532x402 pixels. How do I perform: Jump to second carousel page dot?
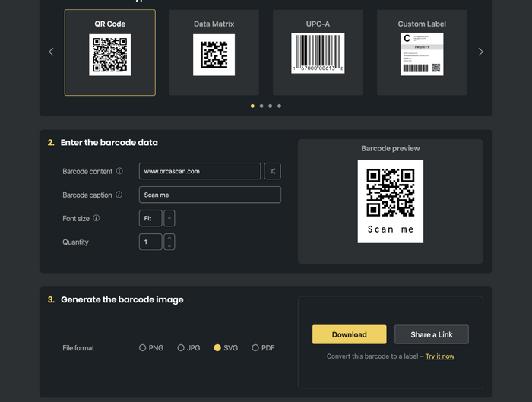(261, 106)
